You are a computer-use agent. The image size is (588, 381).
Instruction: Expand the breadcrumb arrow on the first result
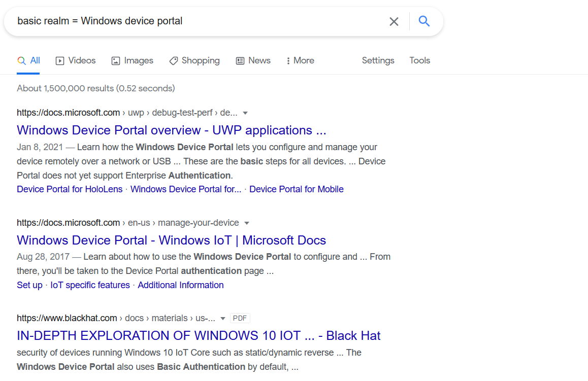[245, 113]
